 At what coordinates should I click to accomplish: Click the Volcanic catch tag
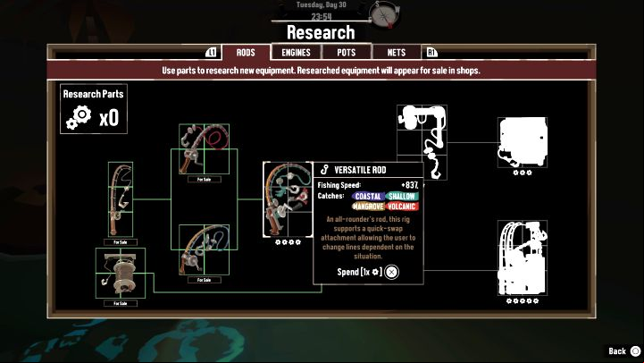(x=402, y=207)
